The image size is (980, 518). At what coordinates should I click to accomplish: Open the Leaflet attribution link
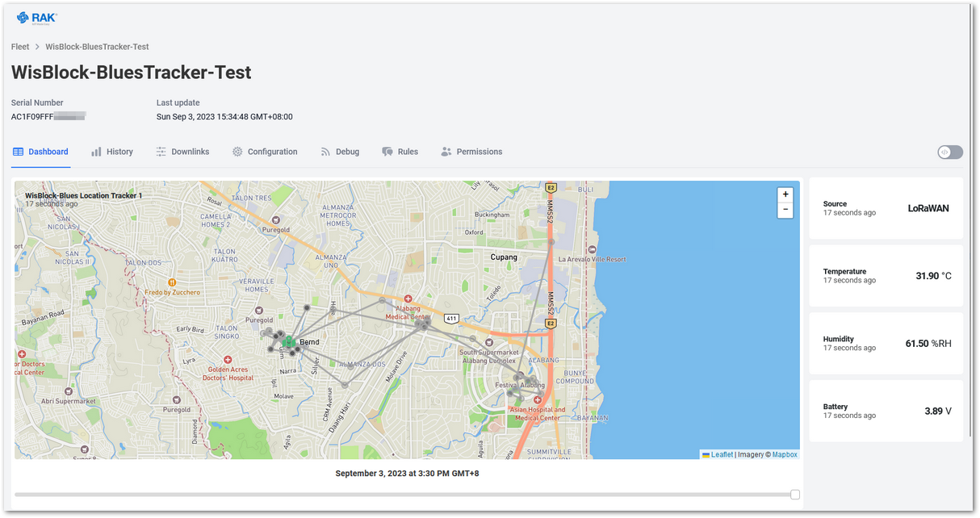(722, 455)
